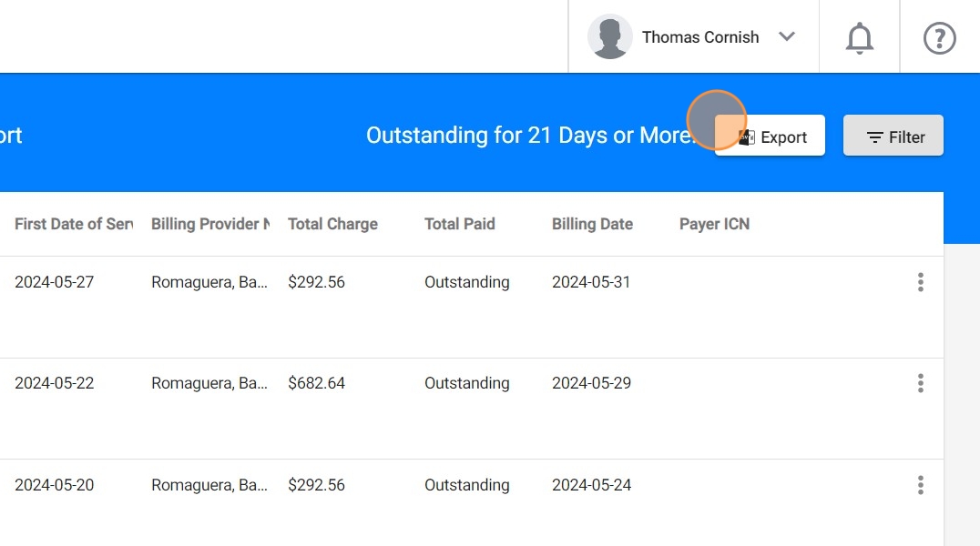Click Thomas Cornish's avatar picture
Viewport: 980px width, 546px height.
609,37
